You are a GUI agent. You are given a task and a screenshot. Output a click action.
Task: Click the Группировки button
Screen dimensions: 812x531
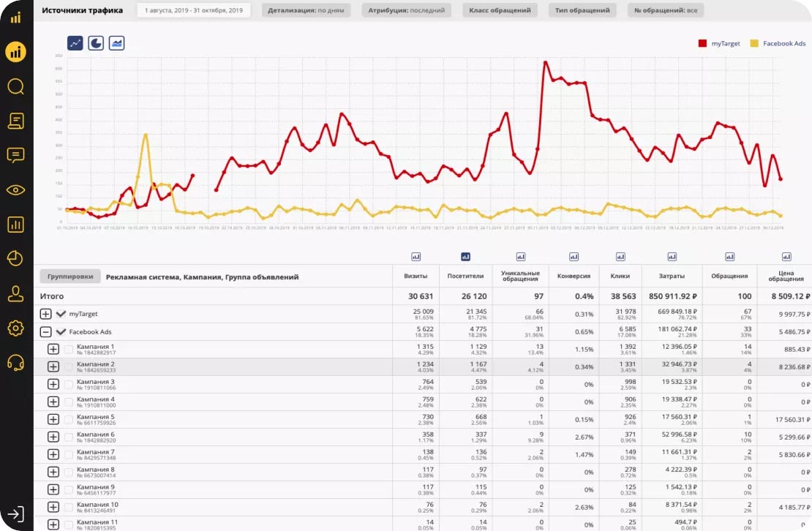pyautogui.click(x=70, y=276)
